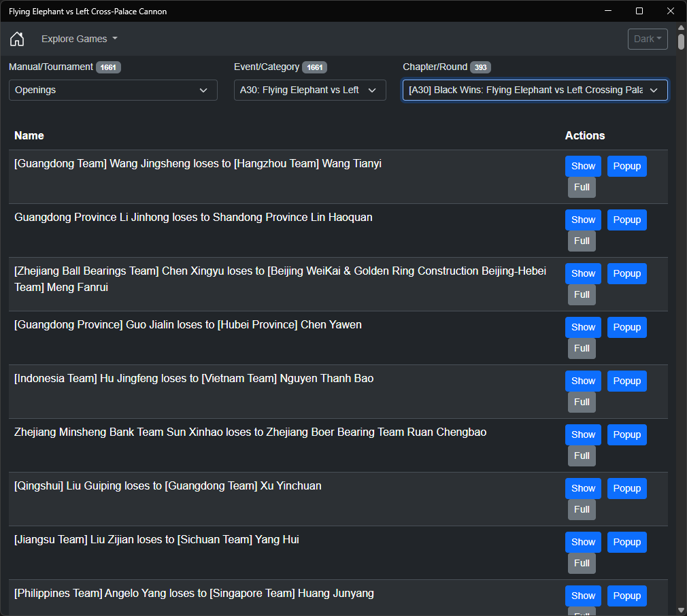Open Full view for Chen Xingyu vs Meng Fanrui
687x616 pixels.
tap(582, 294)
